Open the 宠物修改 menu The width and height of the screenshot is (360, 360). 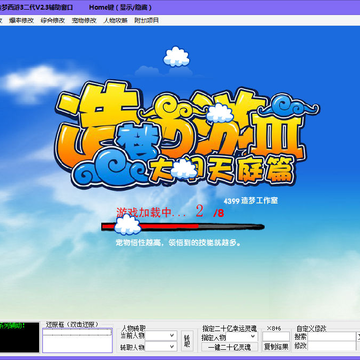[84, 20]
